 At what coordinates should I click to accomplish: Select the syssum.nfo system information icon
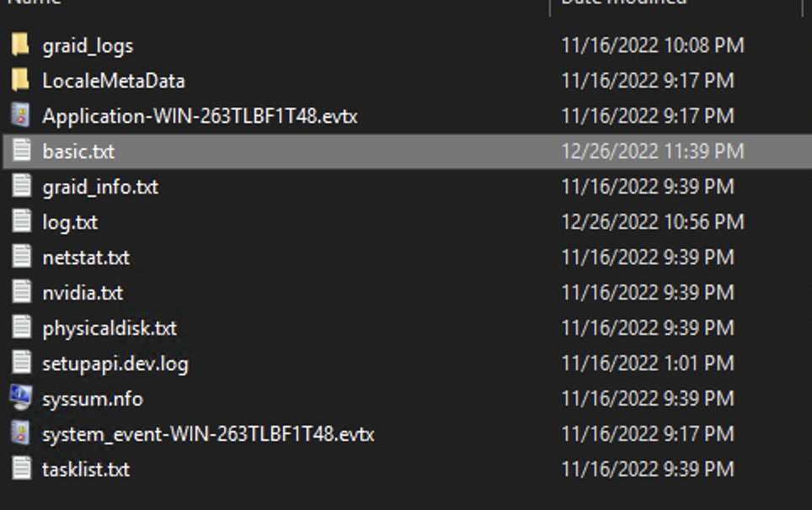coord(21,398)
